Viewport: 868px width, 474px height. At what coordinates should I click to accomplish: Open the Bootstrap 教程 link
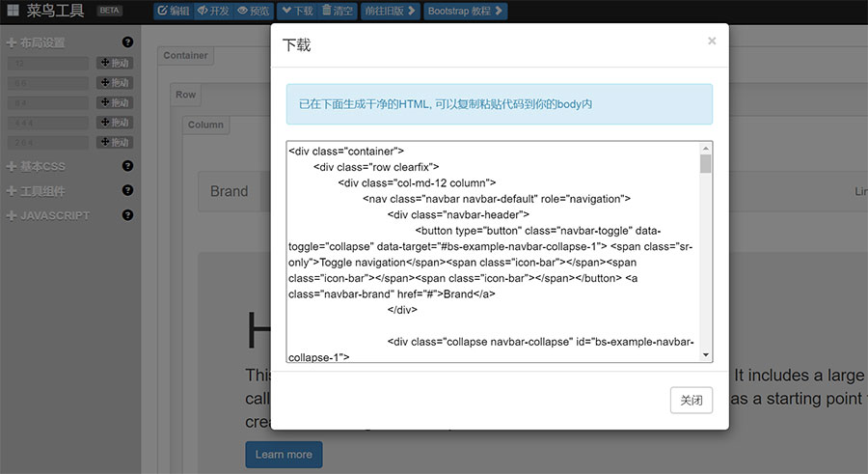(x=465, y=12)
